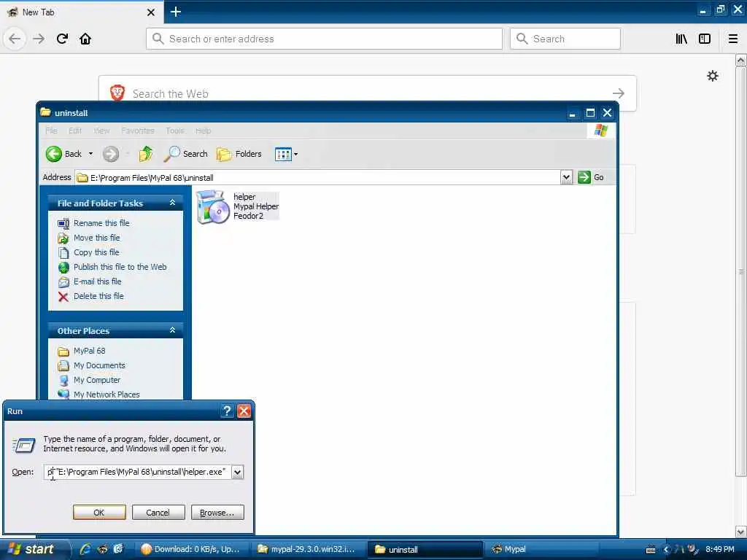Open My Computer in Other Places
Screen dimensions: 747x560
(97, 380)
